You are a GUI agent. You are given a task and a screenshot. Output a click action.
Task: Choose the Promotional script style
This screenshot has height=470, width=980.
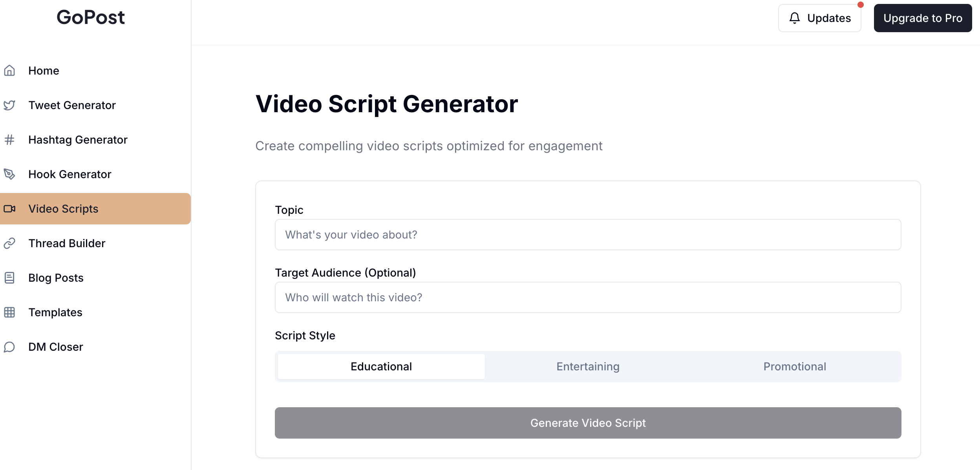coord(795,366)
